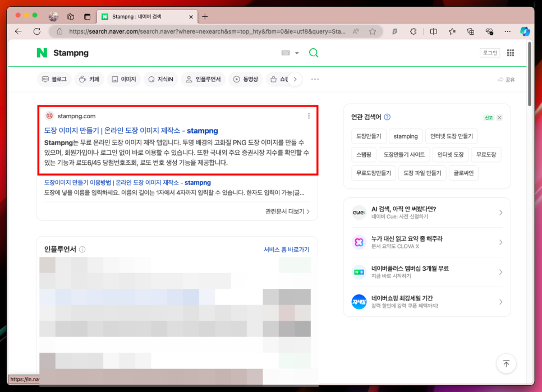The width and height of the screenshot is (542, 392).
Task: Open the more options ellipsis after tabs
Action: 315,80
